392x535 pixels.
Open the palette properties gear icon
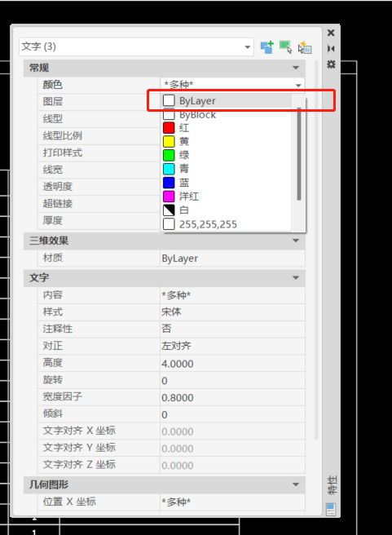331,64
